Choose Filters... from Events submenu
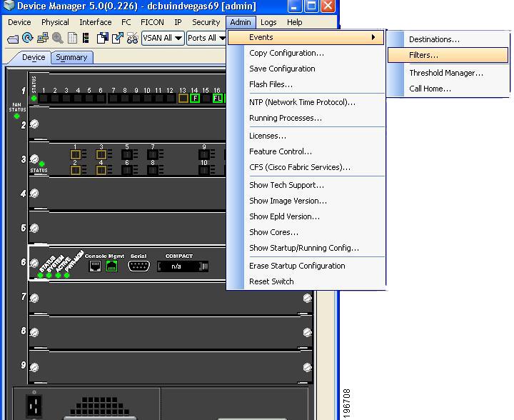Screen dimensions: 514x420 coord(423,55)
